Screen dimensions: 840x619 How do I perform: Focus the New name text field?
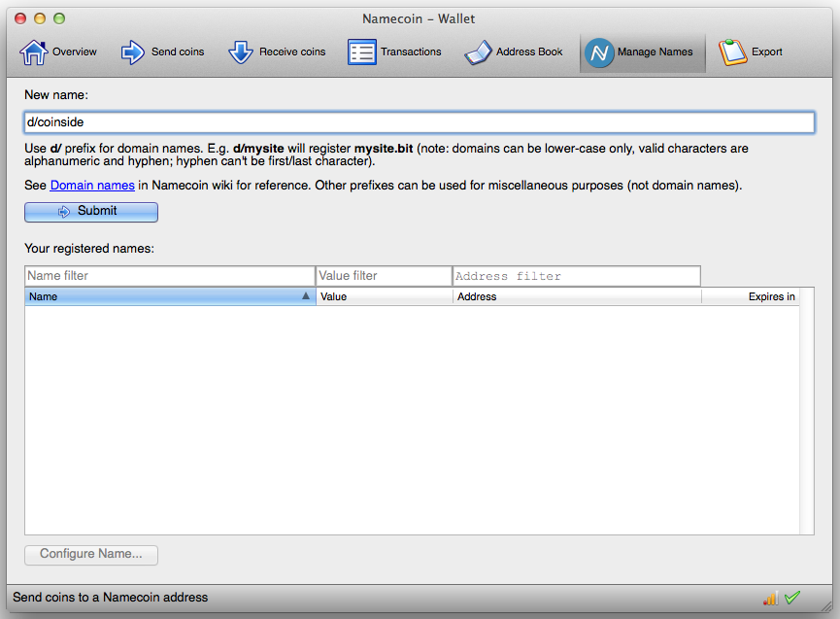click(420, 122)
